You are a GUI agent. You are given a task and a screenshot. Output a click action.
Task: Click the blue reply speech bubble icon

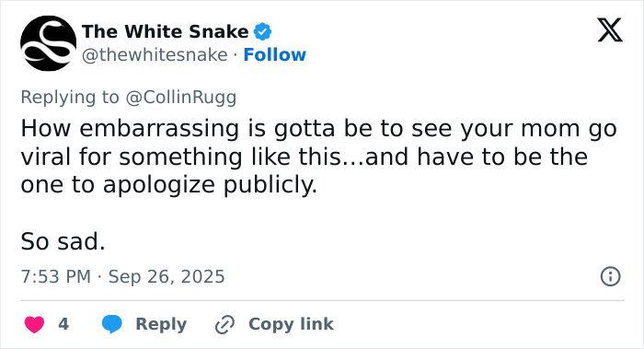point(111,324)
